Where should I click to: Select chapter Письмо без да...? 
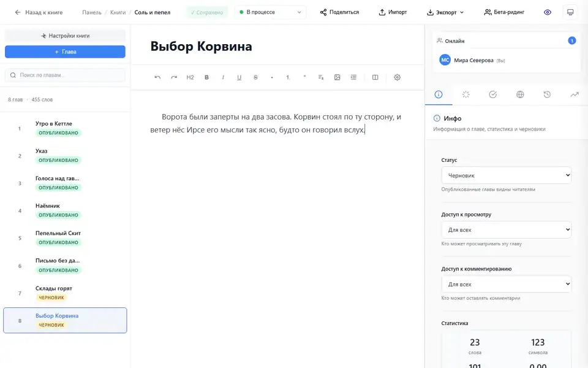66,266
